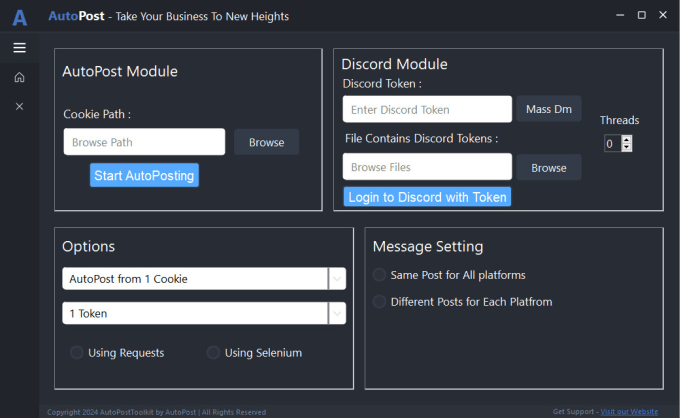Click the 'Options' heading
This screenshot has height=418, width=680.
tap(88, 246)
